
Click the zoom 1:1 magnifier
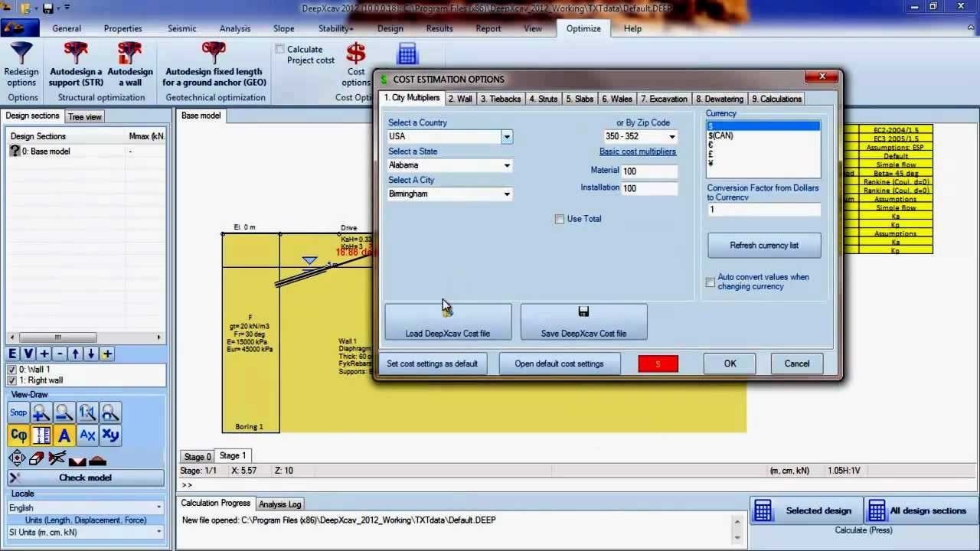87,413
